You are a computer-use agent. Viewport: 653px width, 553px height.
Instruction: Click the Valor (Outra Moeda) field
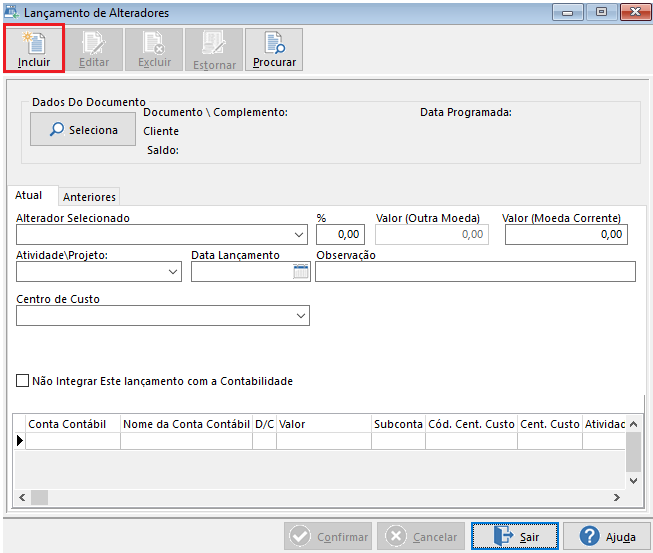coord(432,234)
